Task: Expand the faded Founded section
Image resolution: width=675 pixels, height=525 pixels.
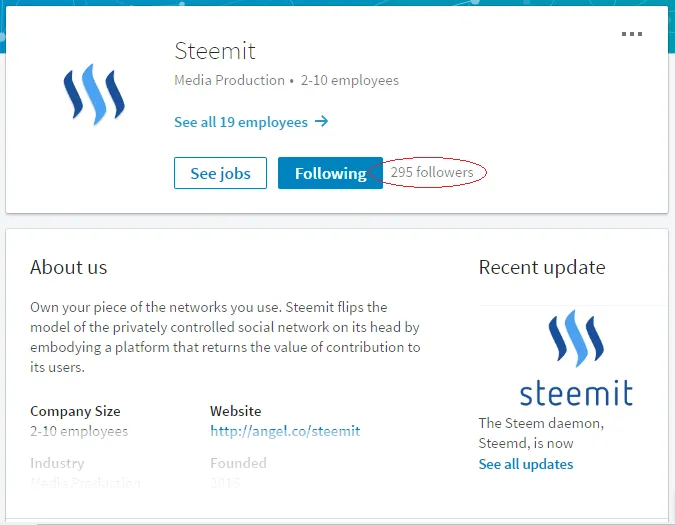Action: (238, 463)
